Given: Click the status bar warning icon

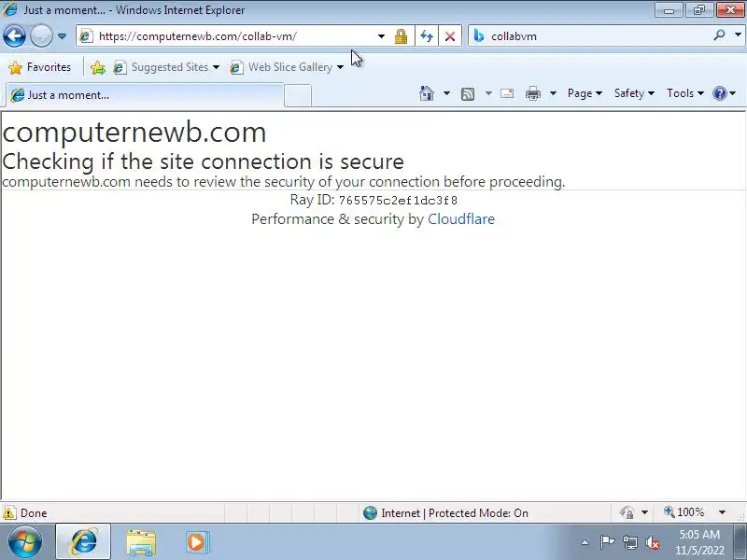Looking at the screenshot, I should pos(9,512).
